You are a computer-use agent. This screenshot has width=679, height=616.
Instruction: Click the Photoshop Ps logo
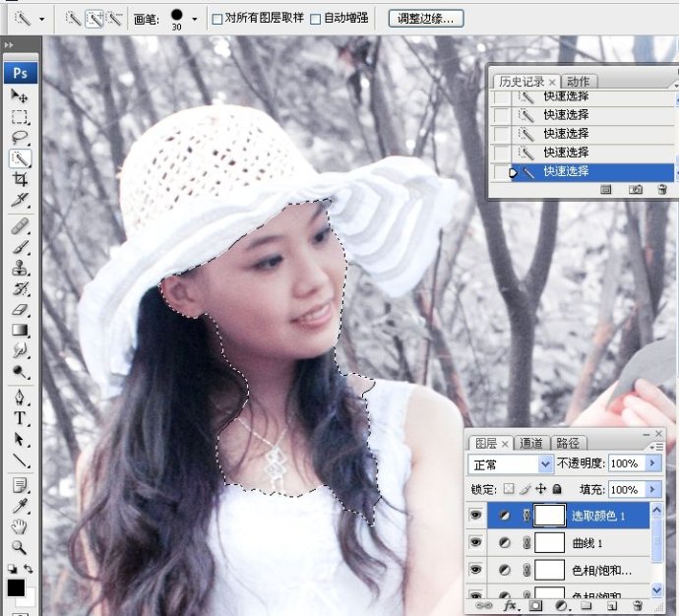click(21, 73)
